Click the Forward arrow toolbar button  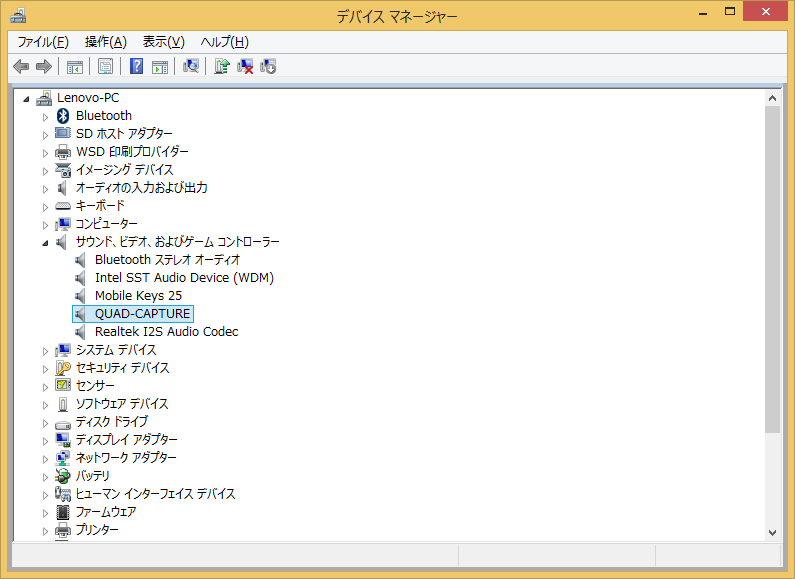point(44,66)
